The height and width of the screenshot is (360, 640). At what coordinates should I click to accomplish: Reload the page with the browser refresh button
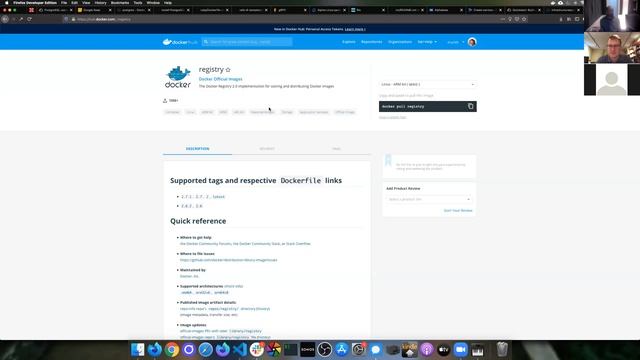point(29,19)
